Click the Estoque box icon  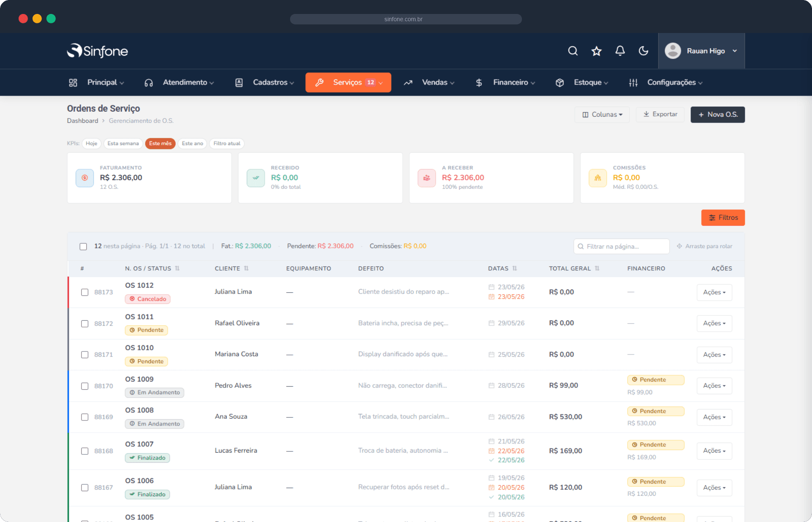560,82
